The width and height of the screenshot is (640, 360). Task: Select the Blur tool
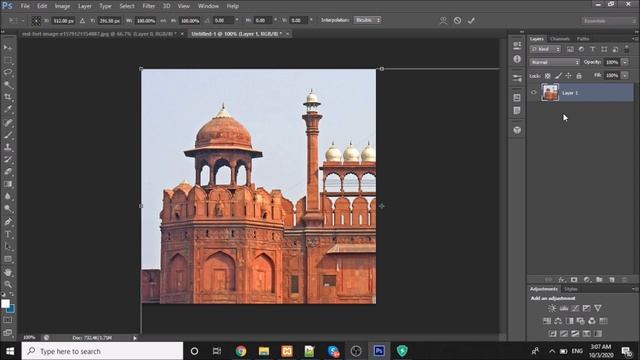click(8, 196)
